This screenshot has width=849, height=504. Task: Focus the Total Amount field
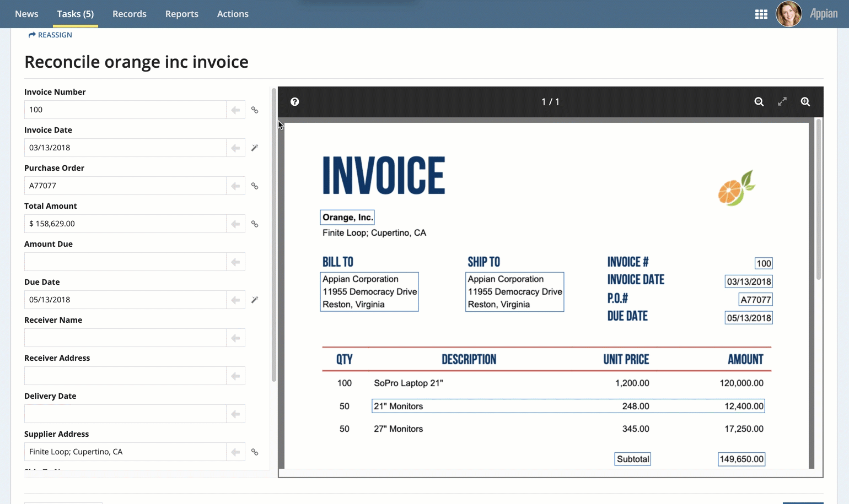(x=125, y=224)
